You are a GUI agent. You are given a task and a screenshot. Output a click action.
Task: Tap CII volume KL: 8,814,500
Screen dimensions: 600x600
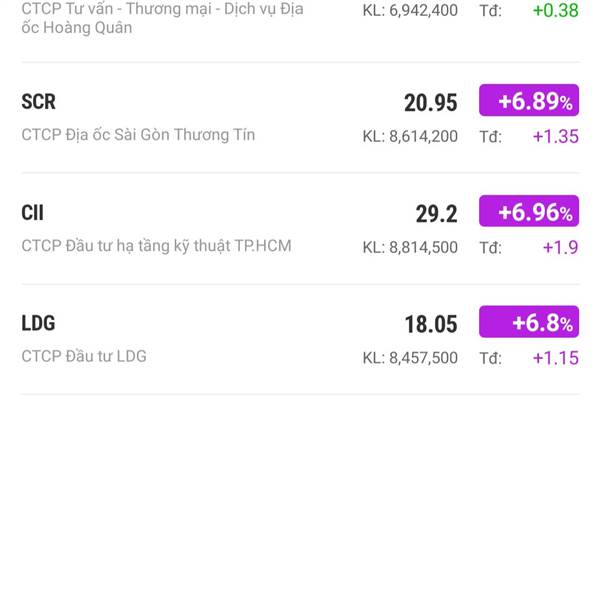pyautogui.click(x=410, y=247)
